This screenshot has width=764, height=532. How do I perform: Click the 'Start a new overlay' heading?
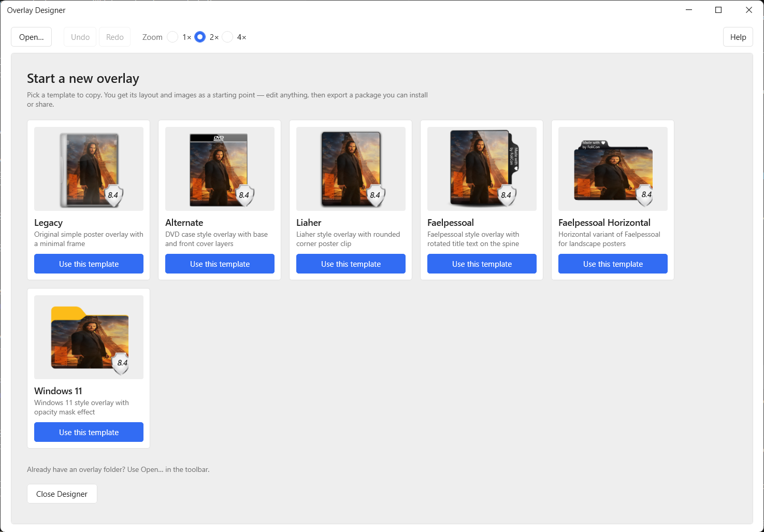point(83,79)
